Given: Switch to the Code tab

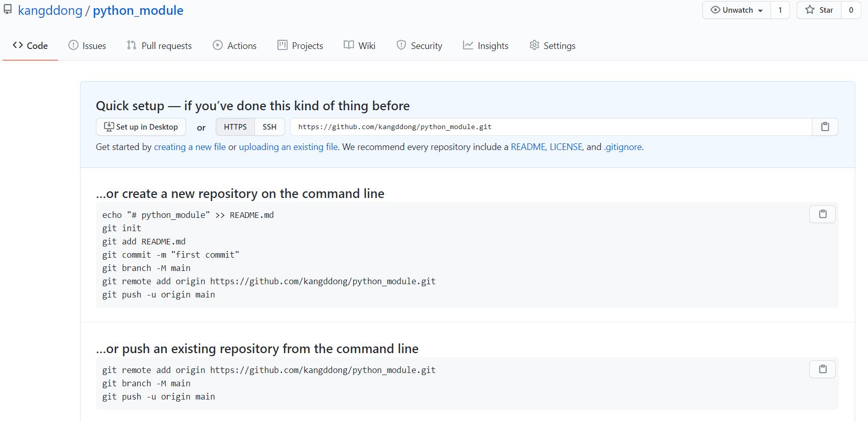Looking at the screenshot, I should (x=30, y=45).
